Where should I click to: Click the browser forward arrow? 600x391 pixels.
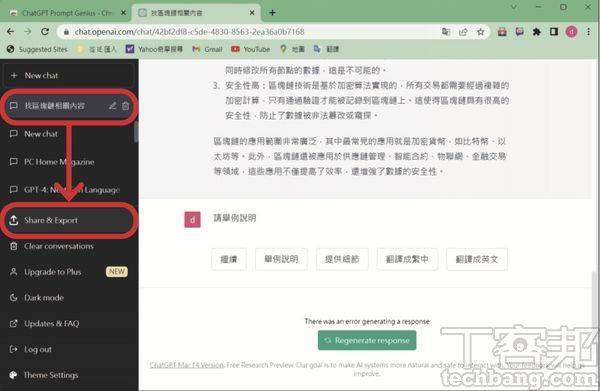coord(28,32)
